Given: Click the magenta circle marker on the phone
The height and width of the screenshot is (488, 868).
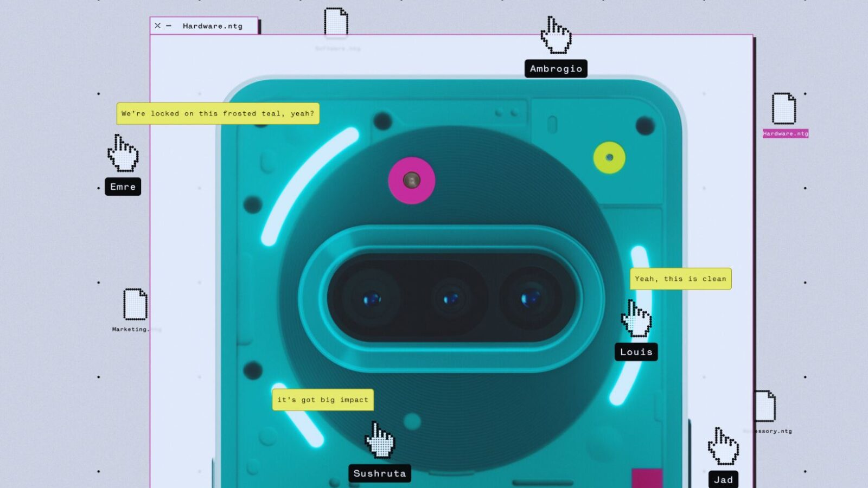Looking at the screenshot, I should tap(412, 181).
